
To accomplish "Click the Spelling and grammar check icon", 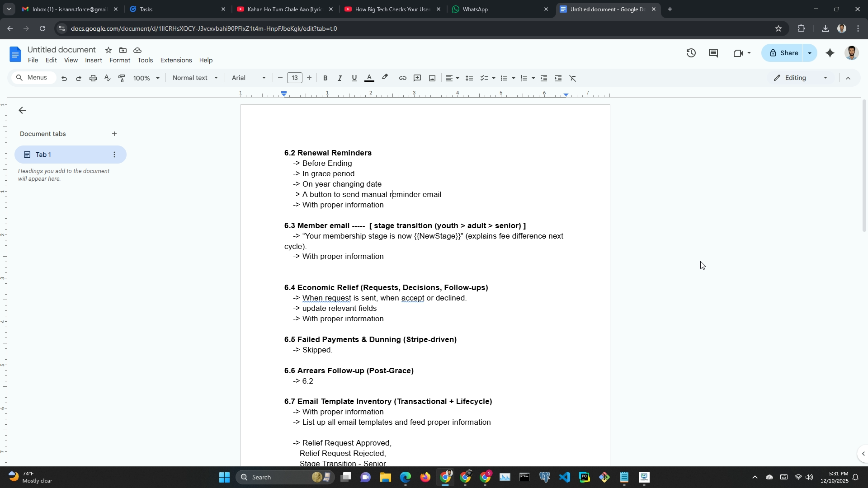I will coord(107,78).
